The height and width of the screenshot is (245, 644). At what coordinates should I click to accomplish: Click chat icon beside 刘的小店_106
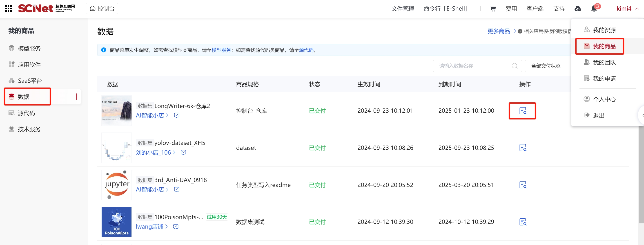point(183,152)
